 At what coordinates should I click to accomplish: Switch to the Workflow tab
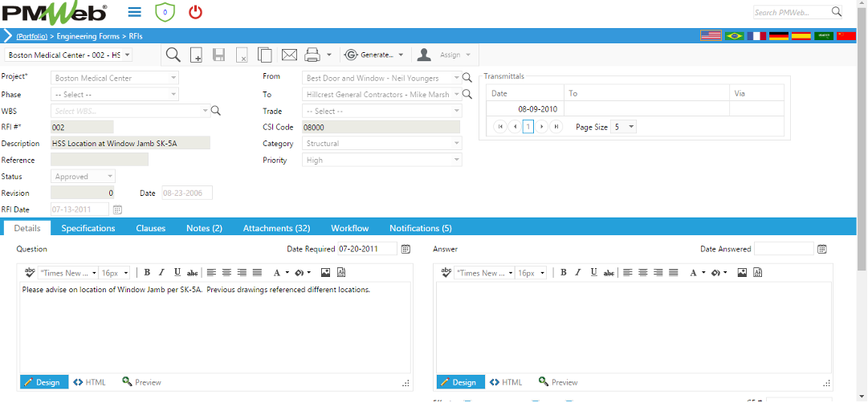pos(350,228)
